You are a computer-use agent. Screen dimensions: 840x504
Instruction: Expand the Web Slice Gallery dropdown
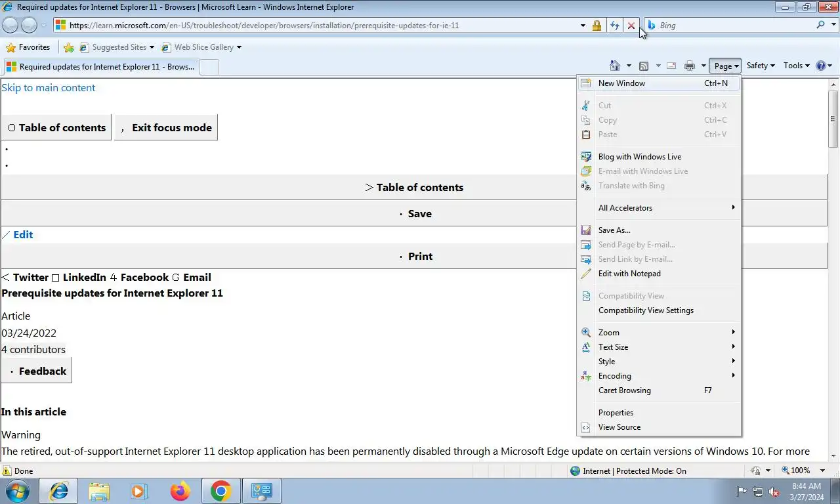[239, 47]
